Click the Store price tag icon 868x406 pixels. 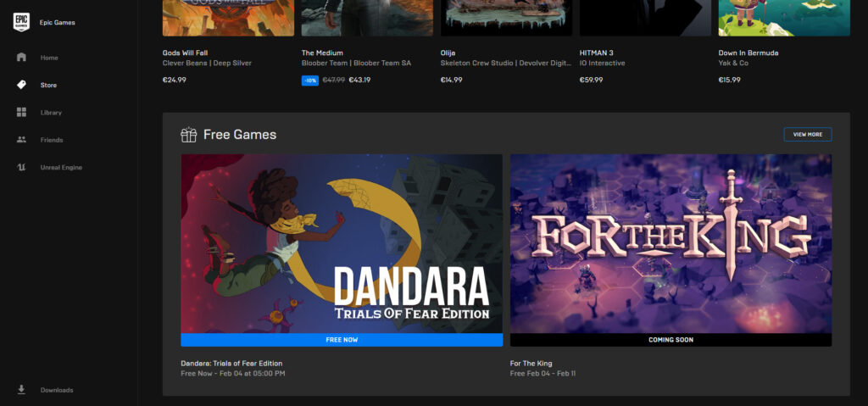pyautogui.click(x=21, y=85)
